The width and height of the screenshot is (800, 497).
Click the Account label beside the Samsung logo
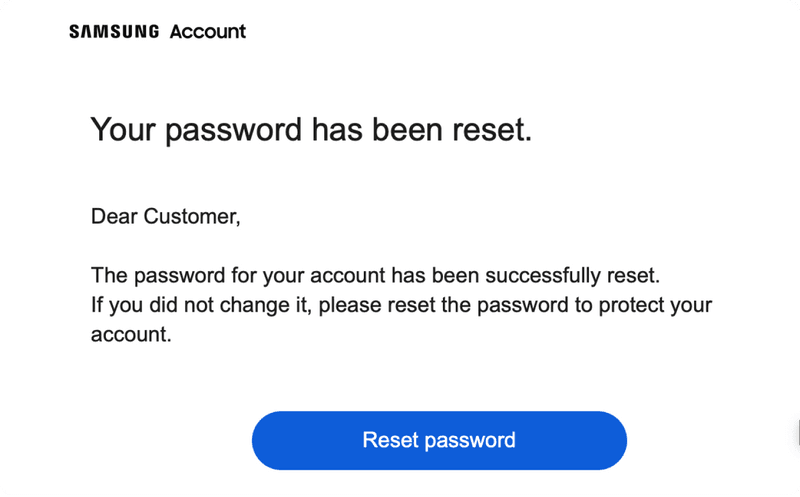click(207, 31)
